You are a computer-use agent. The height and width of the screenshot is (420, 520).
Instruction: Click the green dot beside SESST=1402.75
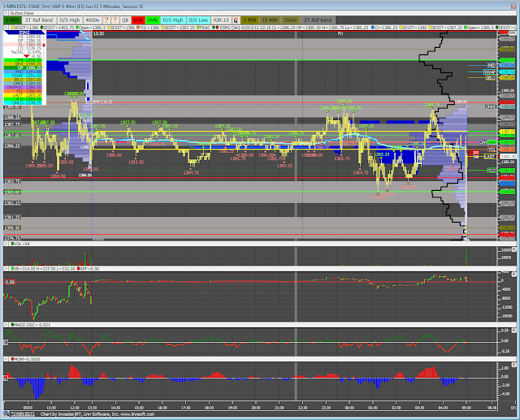pyautogui.click(x=41, y=28)
